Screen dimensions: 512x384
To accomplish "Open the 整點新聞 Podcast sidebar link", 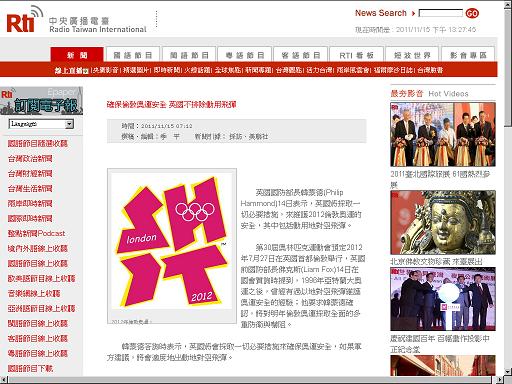I will pyautogui.click(x=36, y=233).
